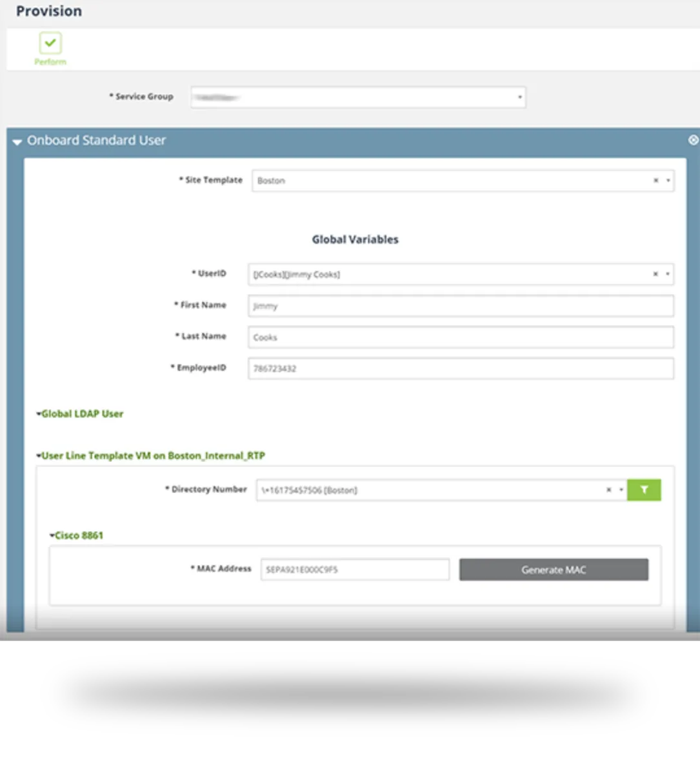
Task: Click the EmployeeID input field
Action: (461, 368)
